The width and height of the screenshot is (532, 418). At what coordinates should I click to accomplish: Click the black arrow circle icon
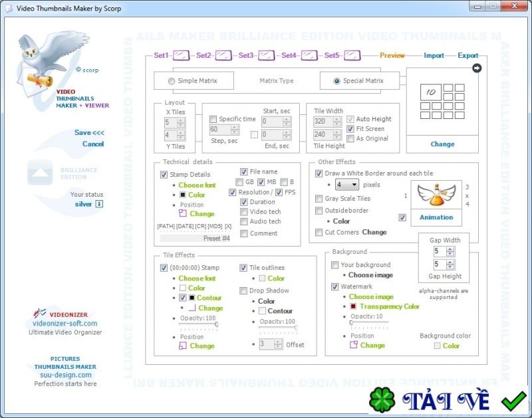(477, 68)
